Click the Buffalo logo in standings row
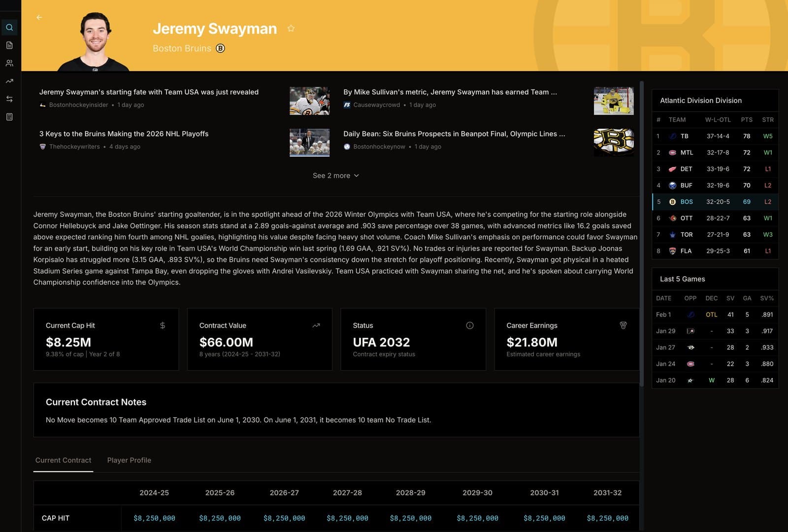This screenshot has width=788, height=532. point(673,186)
